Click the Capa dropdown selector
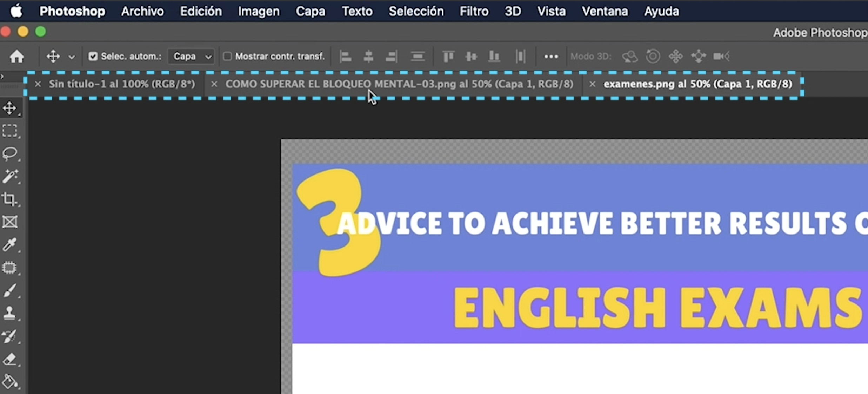 [191, 56]
